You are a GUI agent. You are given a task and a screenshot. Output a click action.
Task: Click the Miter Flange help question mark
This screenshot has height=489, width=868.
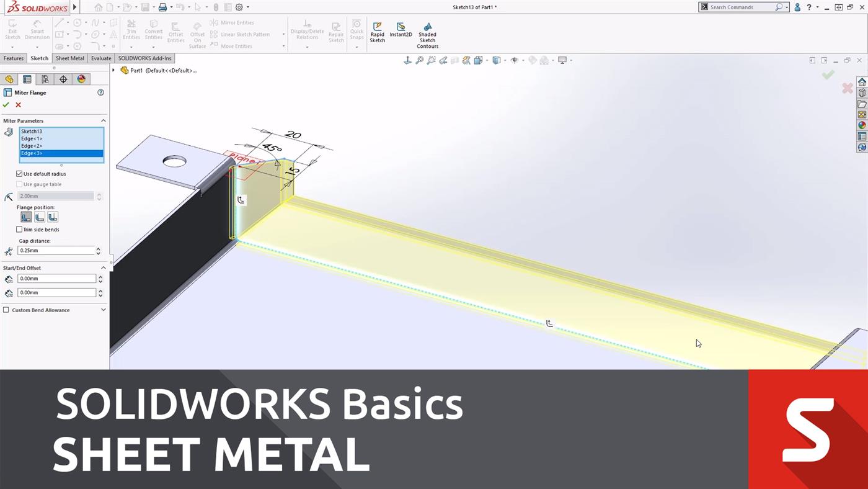click(x=100, y=92)
